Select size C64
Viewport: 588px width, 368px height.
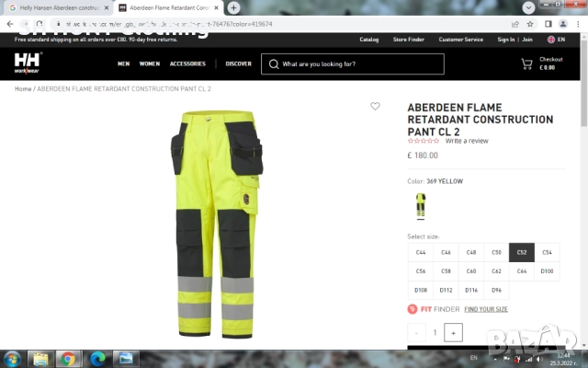point(522,271)
